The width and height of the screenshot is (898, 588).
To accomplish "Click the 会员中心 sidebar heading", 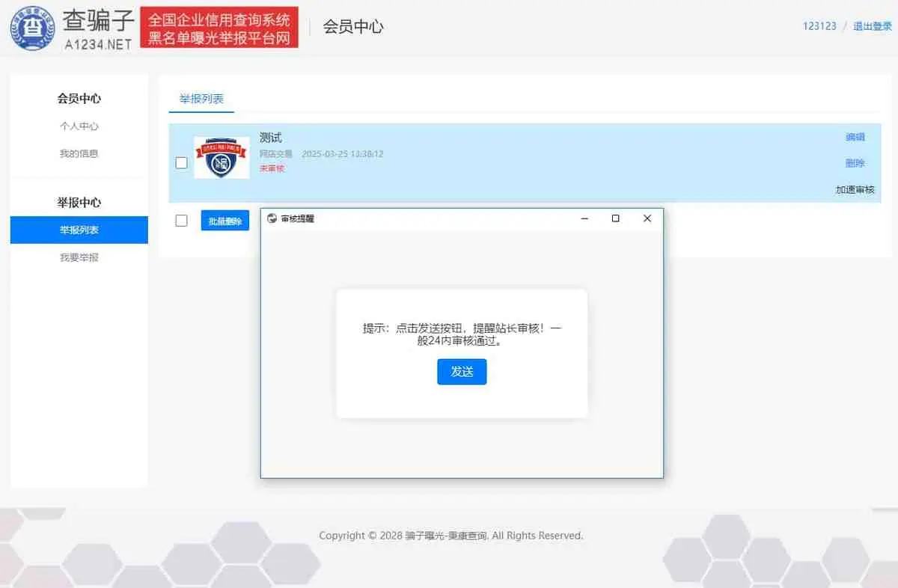I will (79, 99).
